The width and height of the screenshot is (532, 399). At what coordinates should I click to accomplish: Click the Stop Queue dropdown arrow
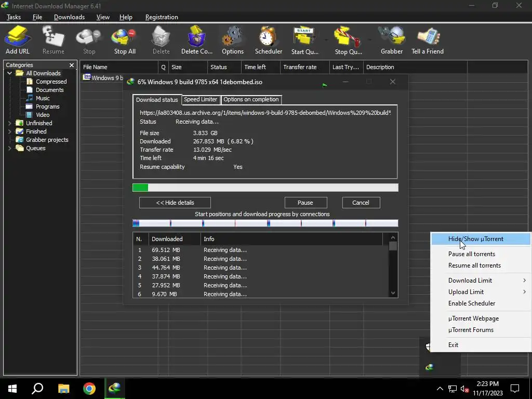pos(370,40)
